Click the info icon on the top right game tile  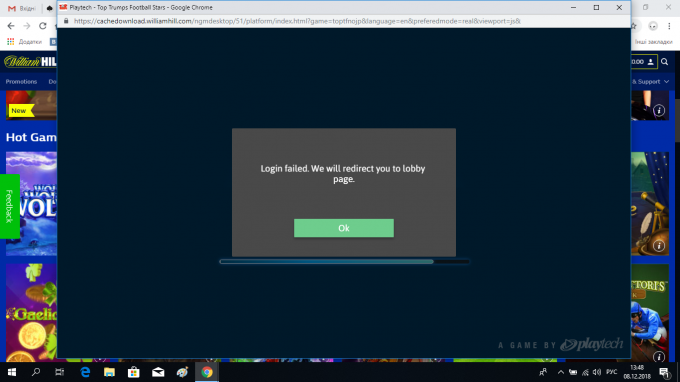[x=659, y=111]
